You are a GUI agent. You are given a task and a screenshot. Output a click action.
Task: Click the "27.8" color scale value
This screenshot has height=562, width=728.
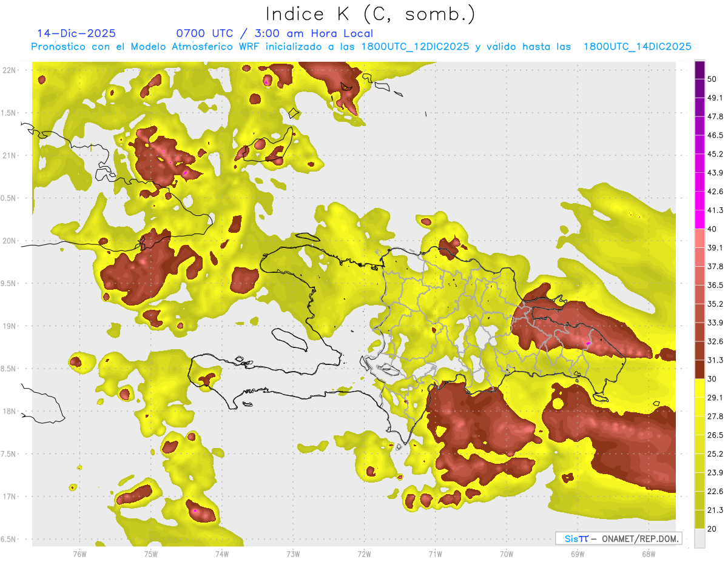tap(715, 416)
